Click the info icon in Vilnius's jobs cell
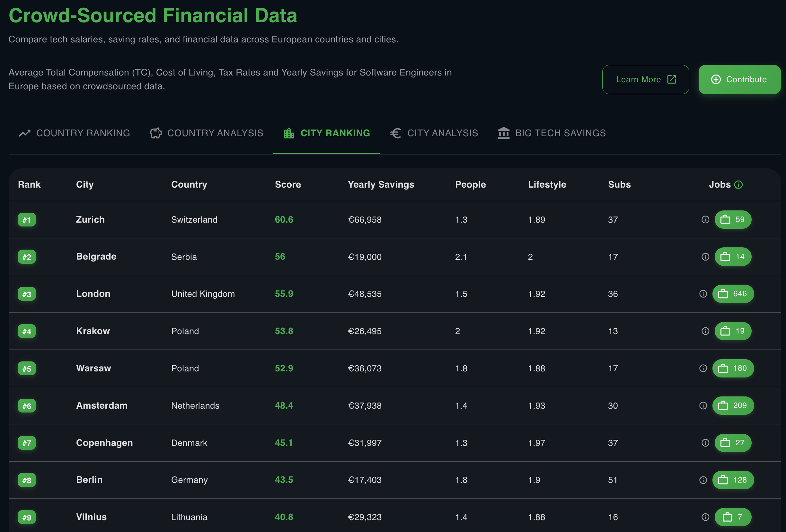This screenshot has height=532, width=786. coord(705,517)
